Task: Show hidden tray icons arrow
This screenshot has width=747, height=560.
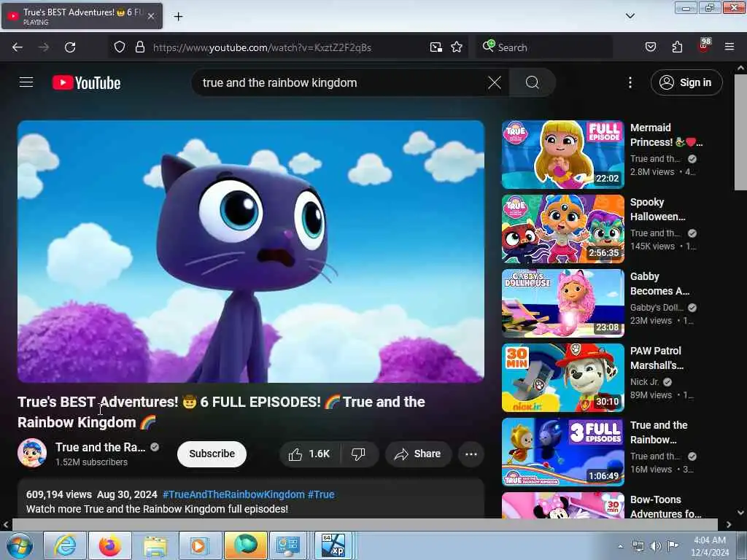Action: [620, 546]
